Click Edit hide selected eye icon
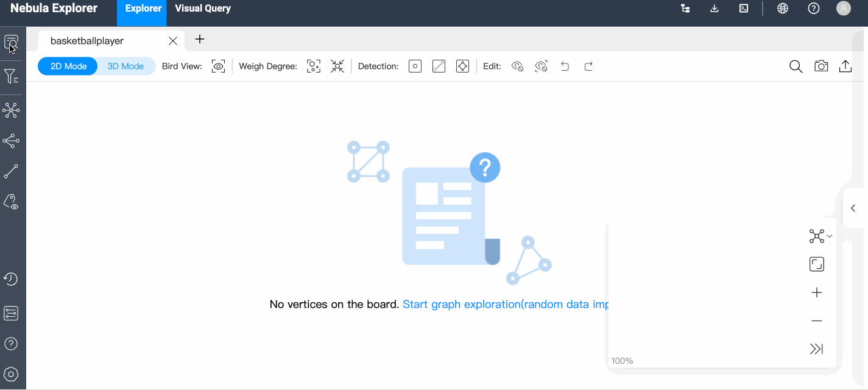Screen dimensions: 868x390 [x=518, y=66]
